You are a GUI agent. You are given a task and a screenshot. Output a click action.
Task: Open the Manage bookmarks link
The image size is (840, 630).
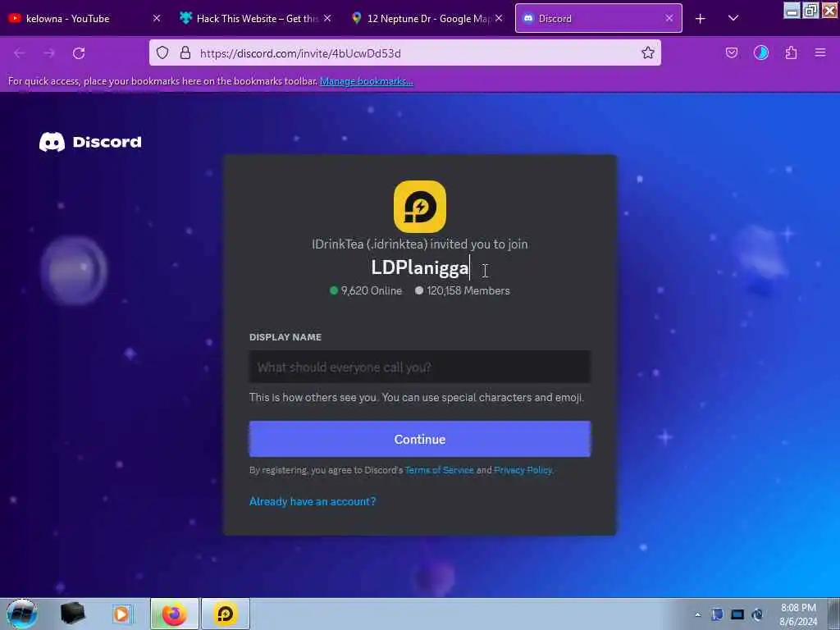pos(367,81)
